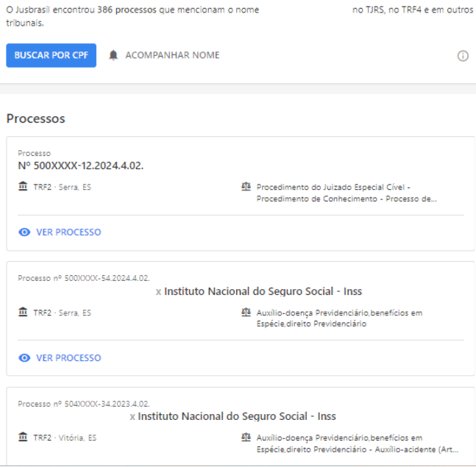Click the 'Processos' heading
476x467 pixels.
point(35,118)
